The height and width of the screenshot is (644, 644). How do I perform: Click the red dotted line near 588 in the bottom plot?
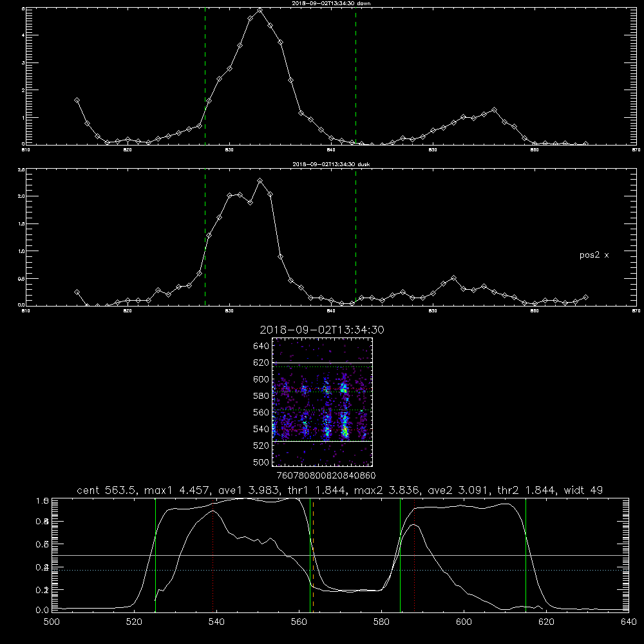(x=414, y=554)
